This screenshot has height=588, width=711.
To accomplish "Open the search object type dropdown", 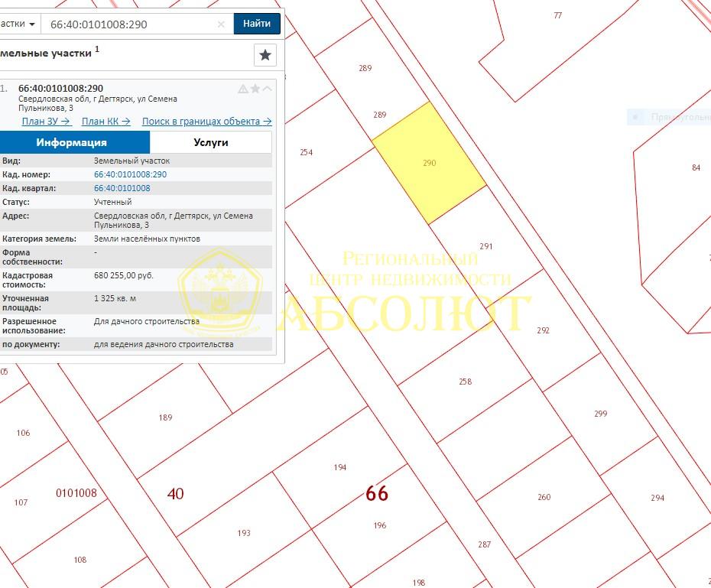I will (18, 24).
